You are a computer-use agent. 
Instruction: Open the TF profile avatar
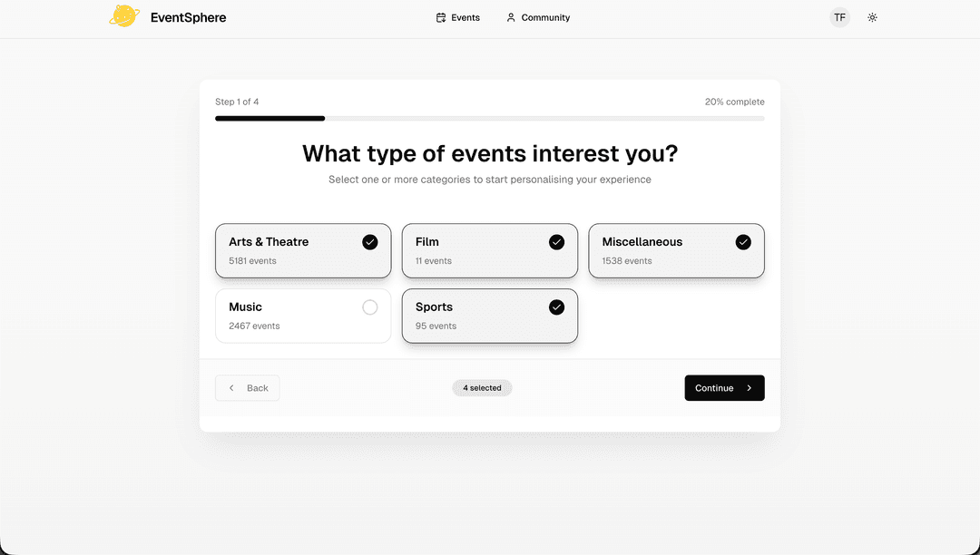pos(839,17)
